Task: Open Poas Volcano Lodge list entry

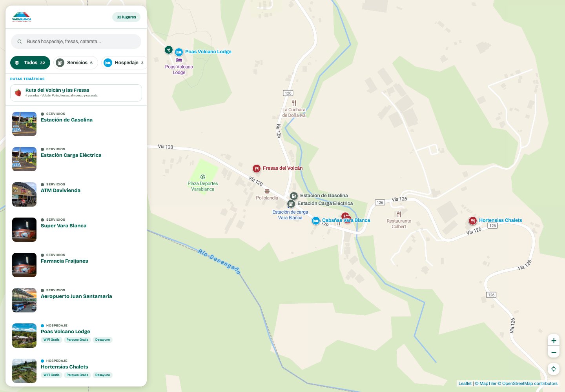Action: [76, 336]
